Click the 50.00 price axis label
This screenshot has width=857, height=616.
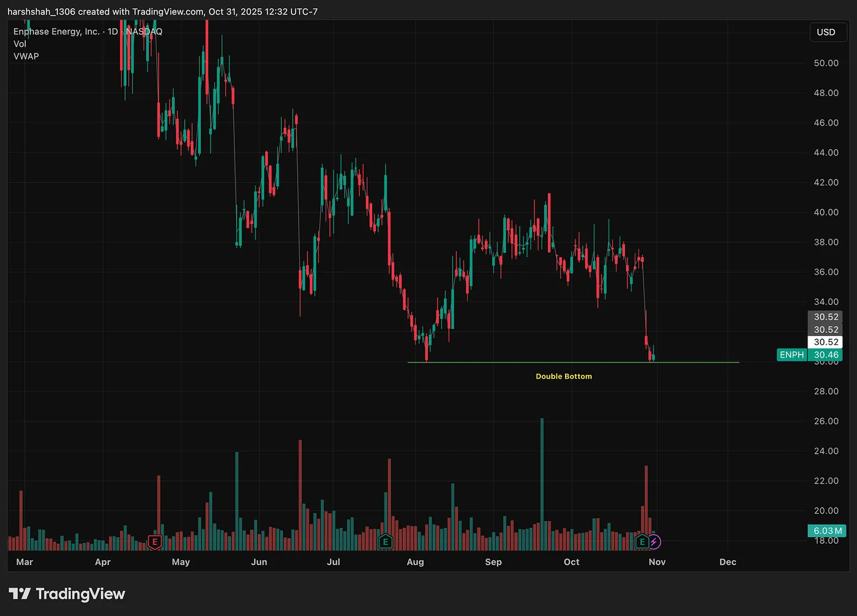pyautogui.click(x=826, y=63)
